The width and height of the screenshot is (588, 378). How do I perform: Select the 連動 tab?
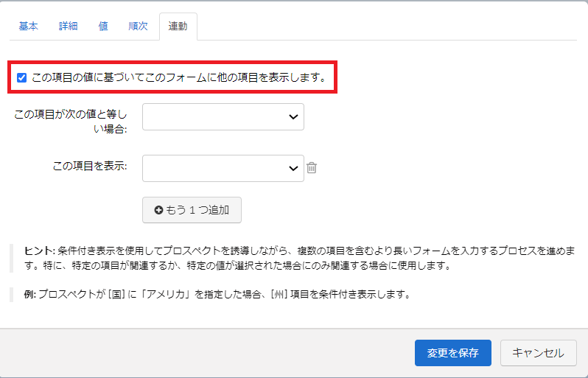click(x=178, y=27)
